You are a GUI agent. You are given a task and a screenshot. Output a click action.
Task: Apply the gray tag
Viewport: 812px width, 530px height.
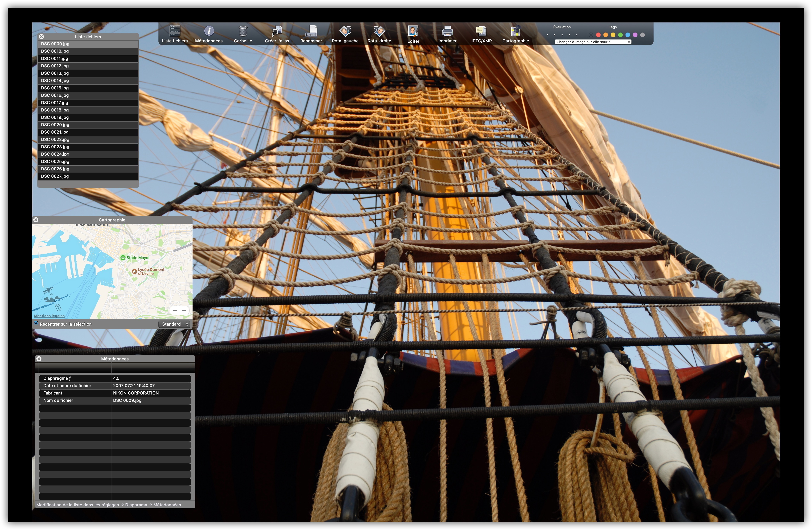pos(643,35)
